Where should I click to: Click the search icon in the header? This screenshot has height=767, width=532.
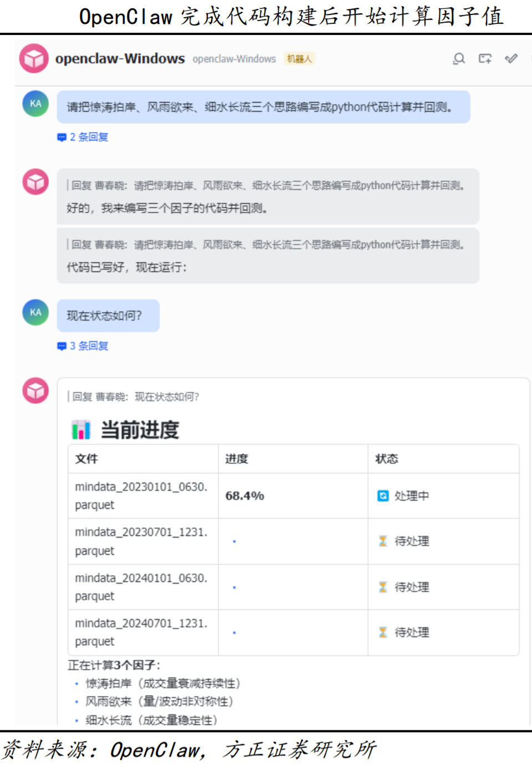coord(459,58)
